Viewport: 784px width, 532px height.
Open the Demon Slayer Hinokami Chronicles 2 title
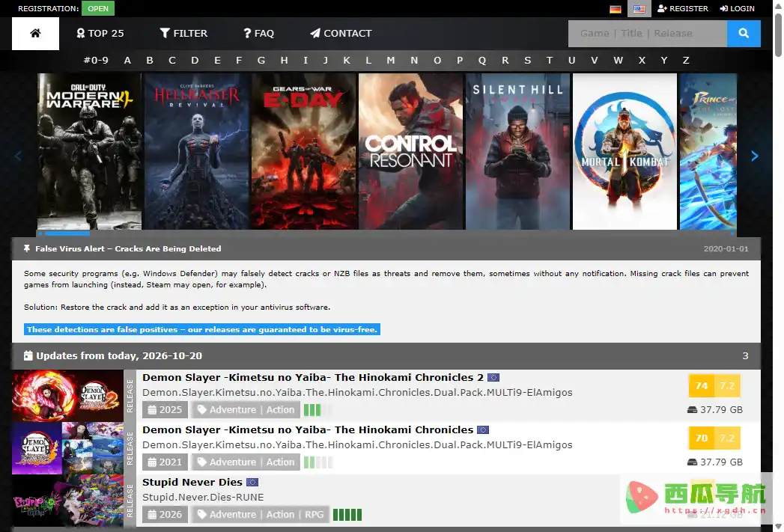click(x=313, y=378)
